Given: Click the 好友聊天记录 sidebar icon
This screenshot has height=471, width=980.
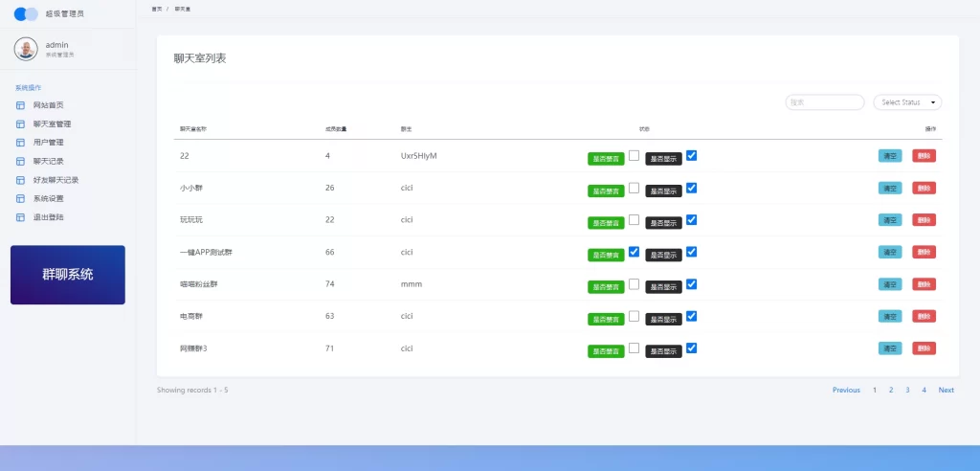Looking at the screenshot, I should pyautogui.click(x=21, y=180).
